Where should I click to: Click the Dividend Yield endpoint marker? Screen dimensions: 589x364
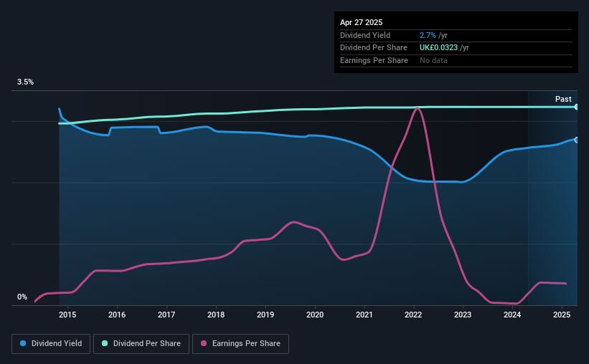tap(577, 140)
